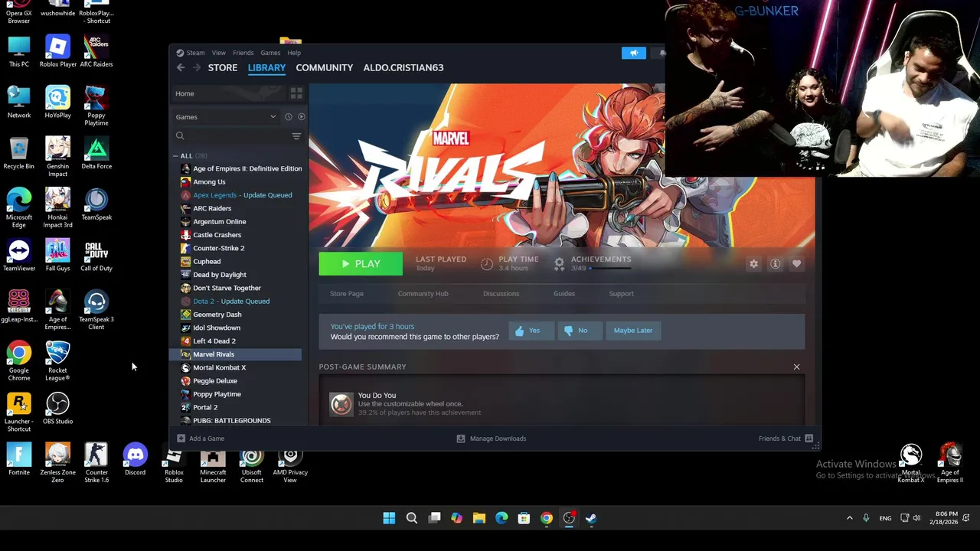Go back with Steam's back arrow

click(x=181, y=67)
